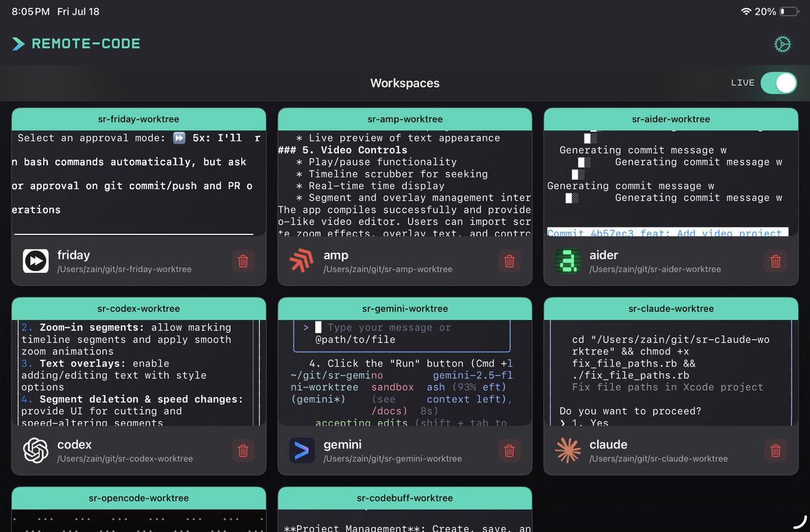Click the '### 5. Video Controls' line in amp

342,150
